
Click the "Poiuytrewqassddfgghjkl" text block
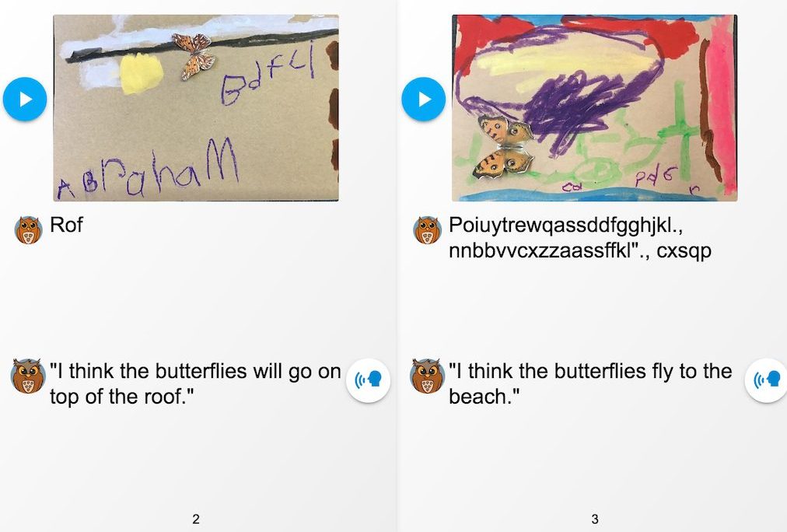[x=579, y=237]
